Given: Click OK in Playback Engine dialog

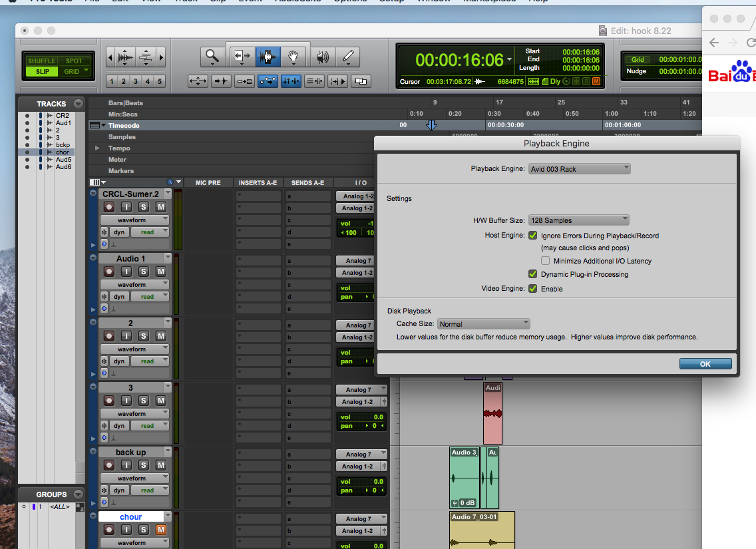Looking at the screenshot, I should coord(705,364).
